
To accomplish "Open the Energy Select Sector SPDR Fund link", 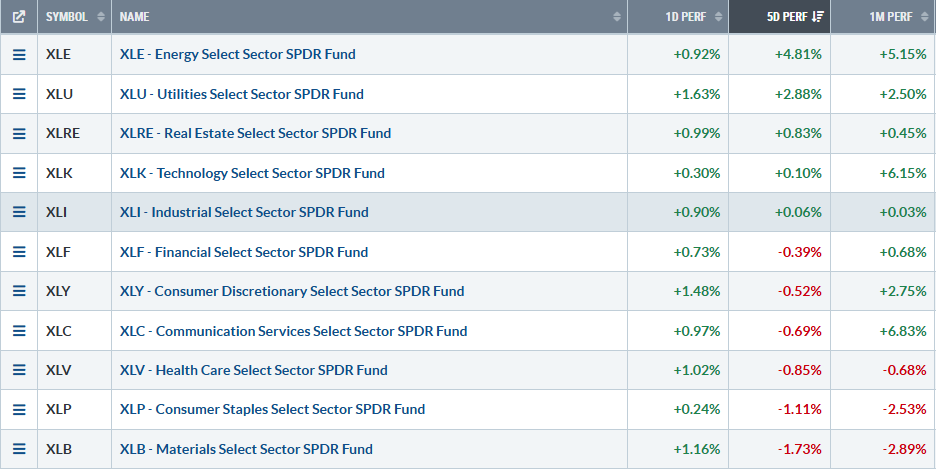I will pyautogui.click(x=237, y=54).
